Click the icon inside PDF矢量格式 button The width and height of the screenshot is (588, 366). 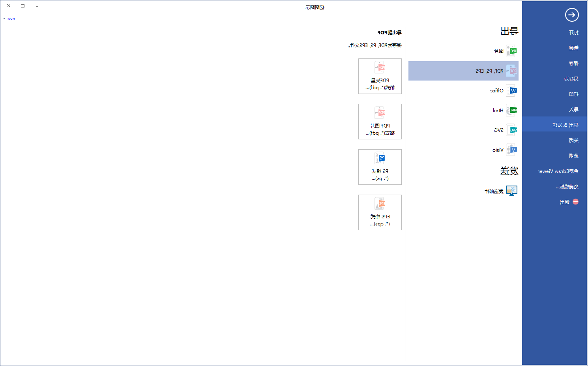pos(380,68)
